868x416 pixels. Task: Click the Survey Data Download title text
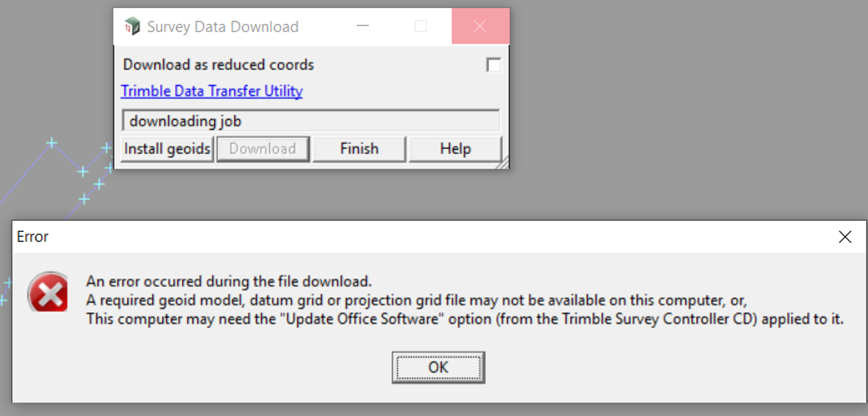223,27
